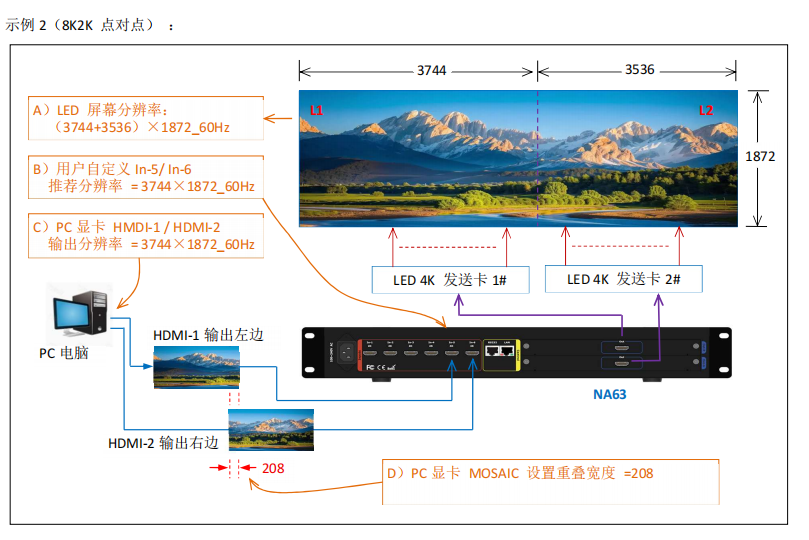The image size is (809, 540).
Task: Click the 'LED 4K 发送卡 1#' box
Action: [x=450, y=280]
